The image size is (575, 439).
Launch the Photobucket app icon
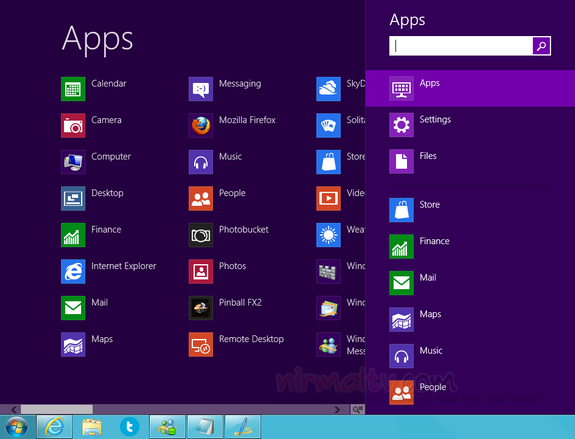(201, 235)
